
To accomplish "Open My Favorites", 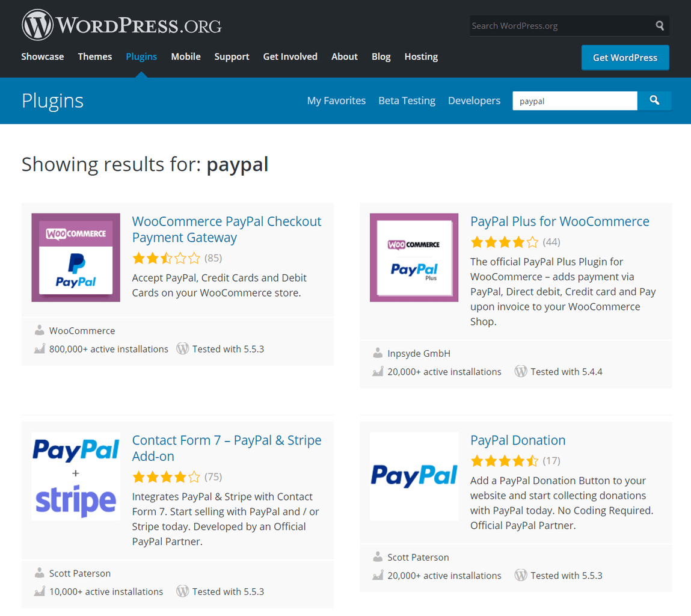I will pos(336,100).
